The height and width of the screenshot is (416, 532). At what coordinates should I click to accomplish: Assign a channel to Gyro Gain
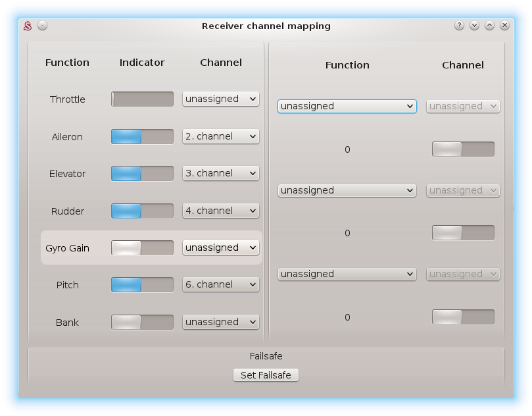coord(220,247)
